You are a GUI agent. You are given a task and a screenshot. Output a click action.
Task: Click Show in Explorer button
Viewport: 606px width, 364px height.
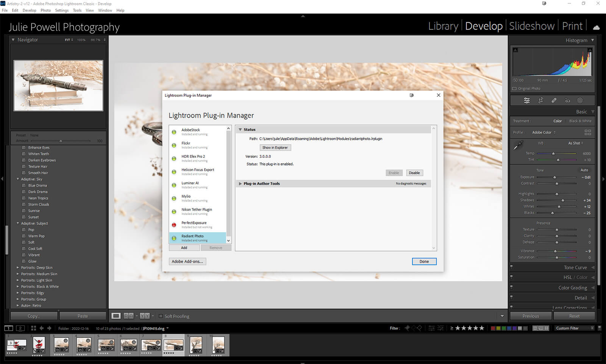pyautogui.click(x=275, y=148)
